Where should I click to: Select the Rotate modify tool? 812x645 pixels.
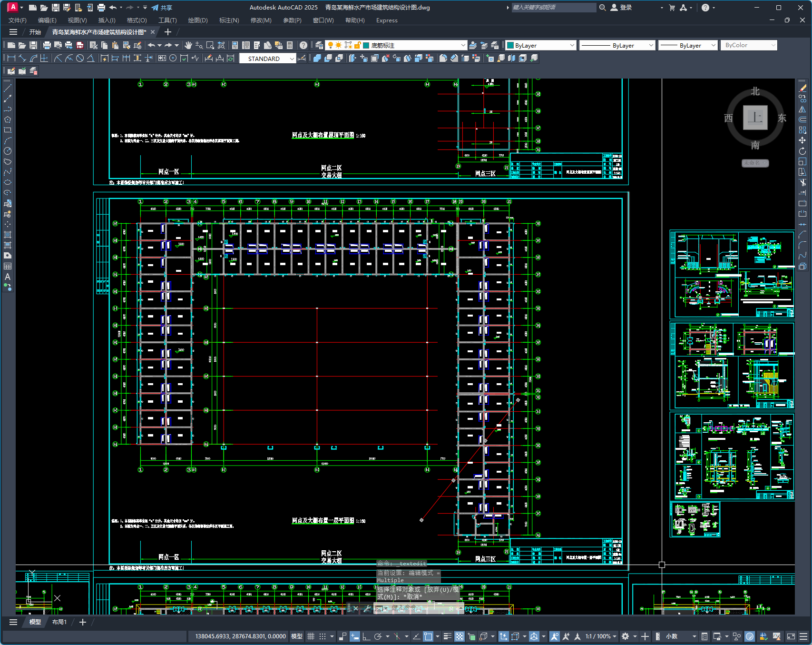(802, 151)
